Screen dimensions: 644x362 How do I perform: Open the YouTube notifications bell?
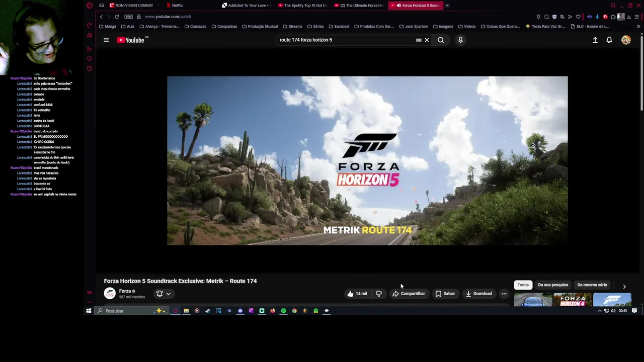tap(609, 40)
